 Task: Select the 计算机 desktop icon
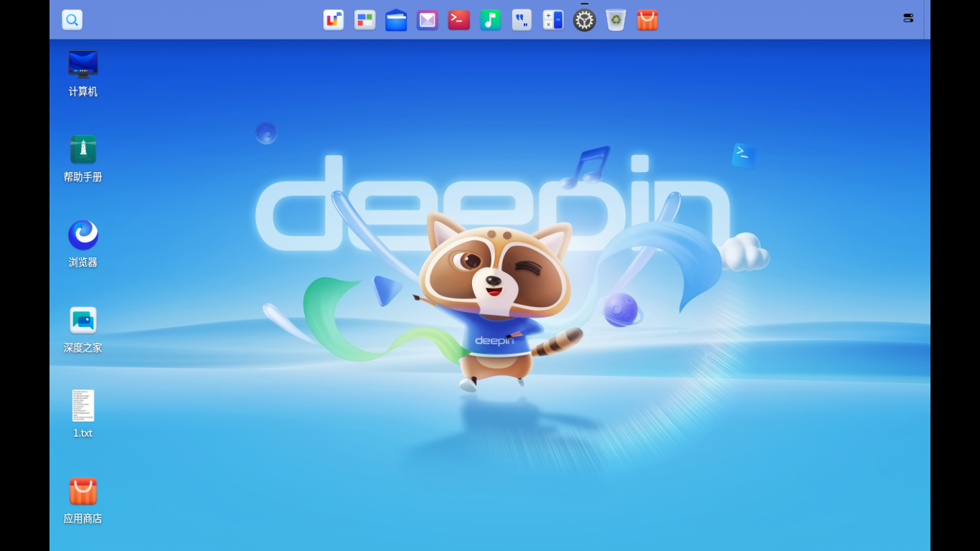[x=83, y=73]
